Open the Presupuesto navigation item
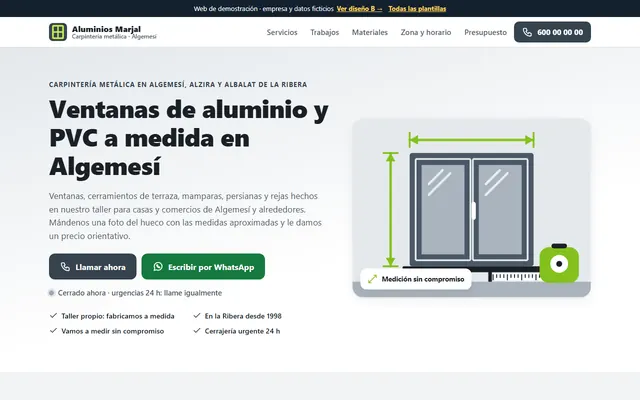Viewport: 640px width, 400px height. [485, 32]
